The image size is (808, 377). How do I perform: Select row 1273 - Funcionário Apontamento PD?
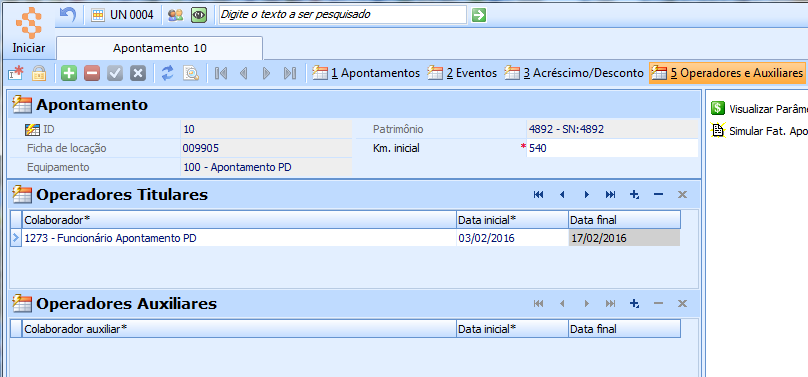point(239,238)
